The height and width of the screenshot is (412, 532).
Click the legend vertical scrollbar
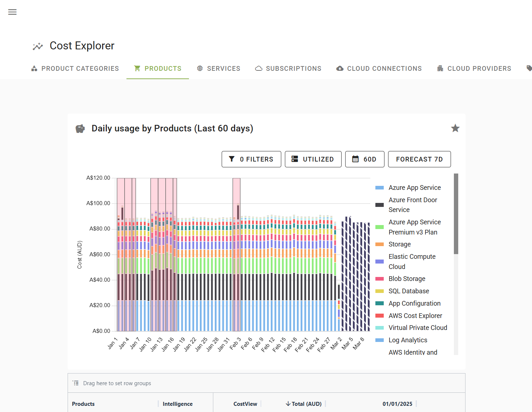[456, 214]
